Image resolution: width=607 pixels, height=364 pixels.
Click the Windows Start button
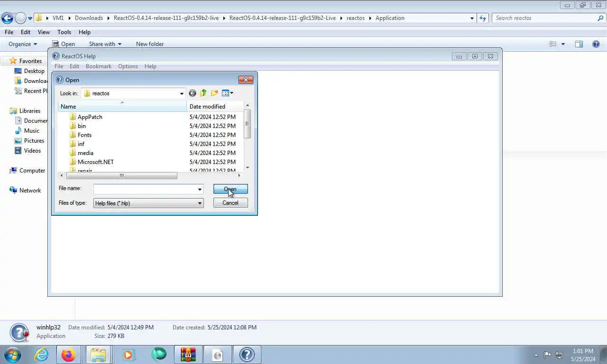click(12, 355)
